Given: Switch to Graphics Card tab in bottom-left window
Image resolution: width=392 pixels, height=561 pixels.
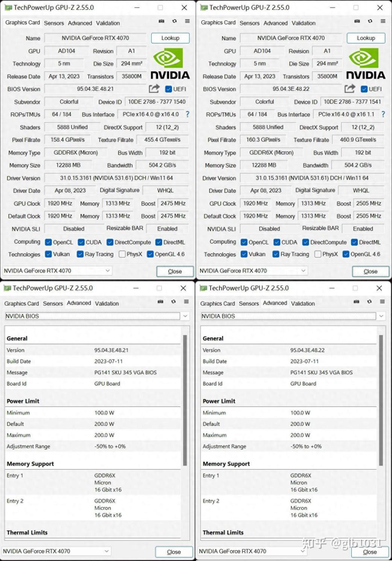Looking at the screenshot, I should coord(21,303).
